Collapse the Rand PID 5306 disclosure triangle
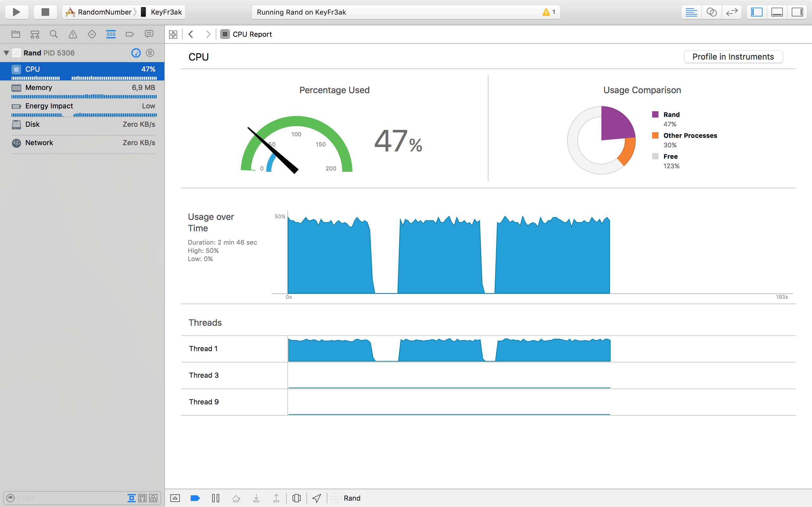The width and height of the screenshot is (812, 507). pos(6,53)
